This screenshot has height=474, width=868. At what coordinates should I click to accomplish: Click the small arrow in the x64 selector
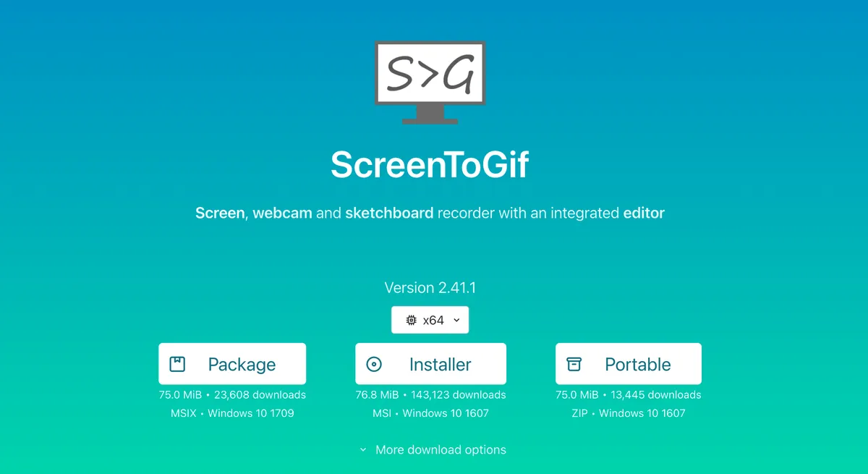(x=456, y=320)
